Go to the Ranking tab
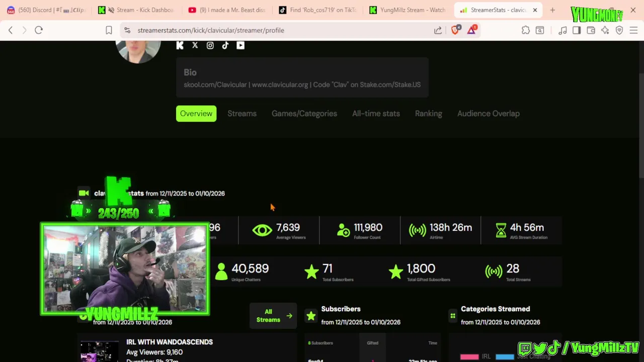Viewport: 644px width, 362px height. pos(429,114)
